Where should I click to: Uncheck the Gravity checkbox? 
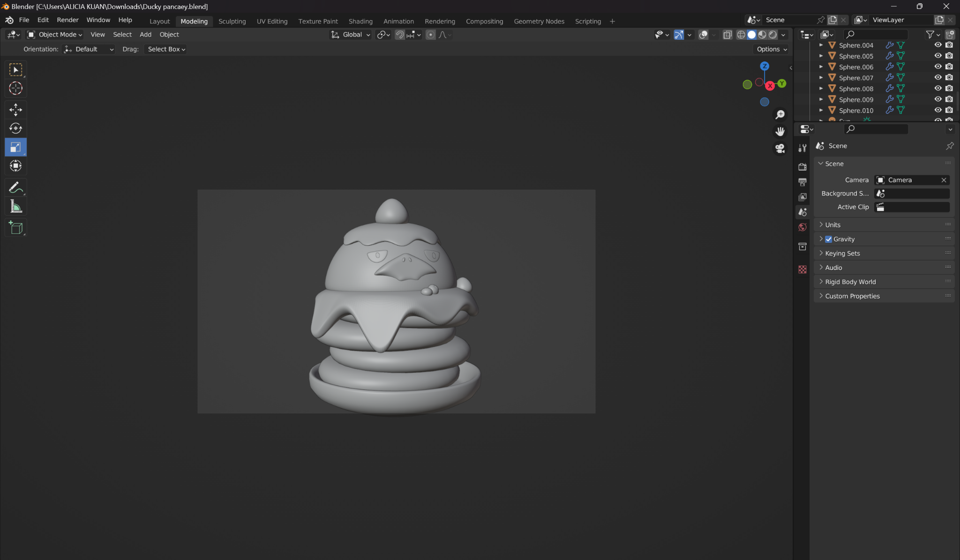coord(829,239)
